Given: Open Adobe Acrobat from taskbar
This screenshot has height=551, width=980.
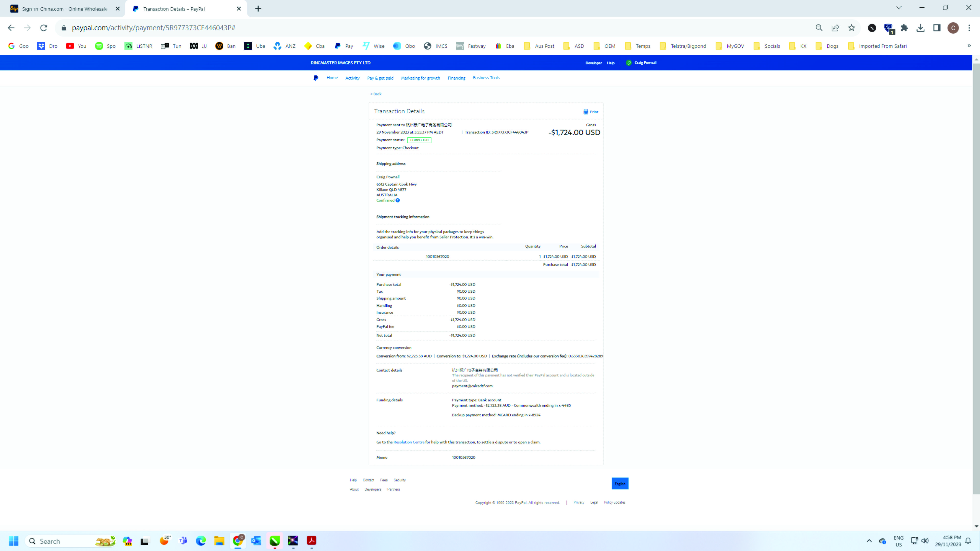Looking at the screenshot, I should (312, 541).
